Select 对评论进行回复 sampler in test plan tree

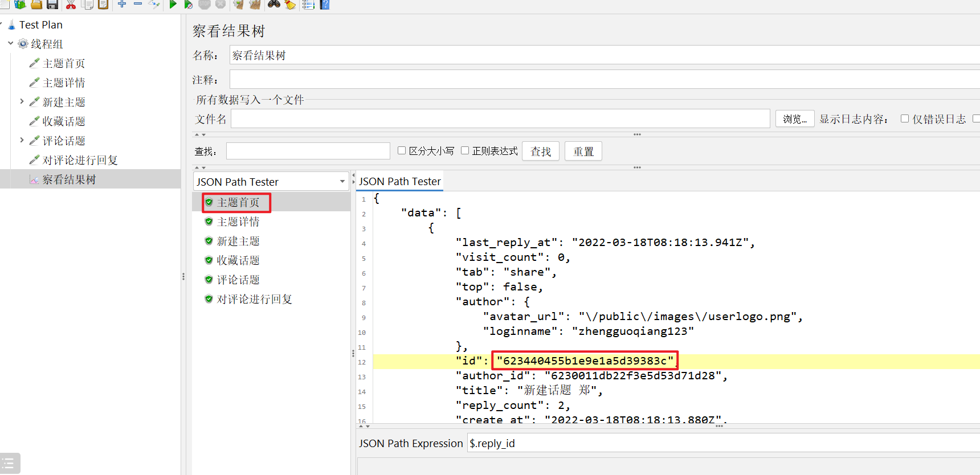click(80, 160)
